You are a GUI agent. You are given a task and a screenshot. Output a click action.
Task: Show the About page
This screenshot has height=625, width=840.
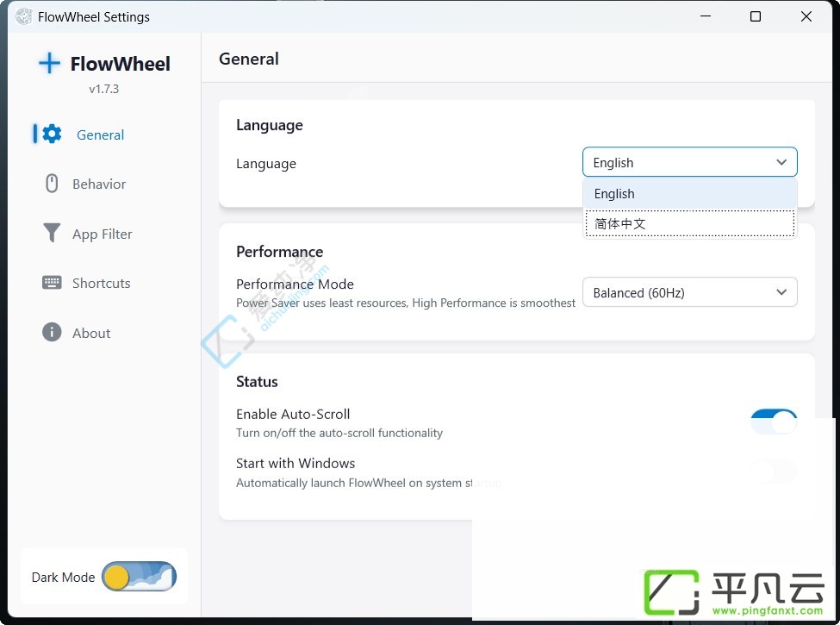[91, 333]
